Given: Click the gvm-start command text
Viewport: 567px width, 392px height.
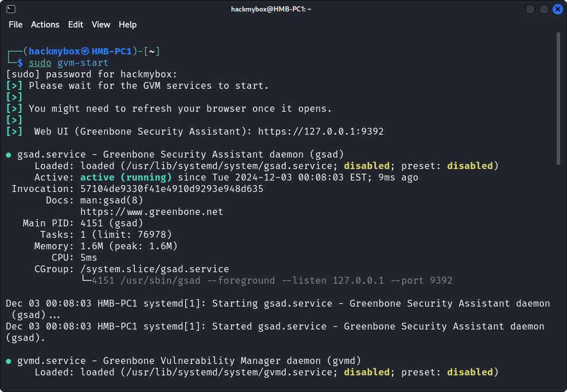Looking at the screenshot, I should click(x=83, y=63).
